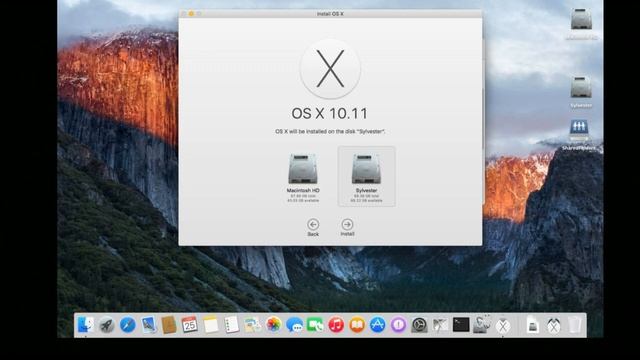This screenshot has height=360, width=640.
Task: Click the Install OS X title bar
Action: (x=330, y=14)
